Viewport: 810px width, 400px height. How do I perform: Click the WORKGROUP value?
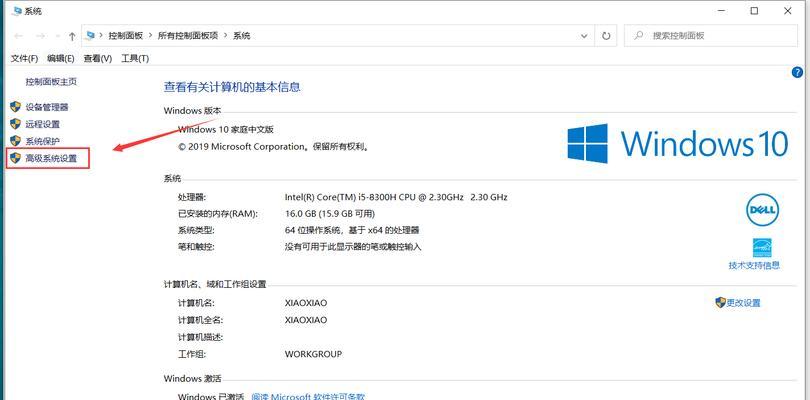click(x=313, y=354)
